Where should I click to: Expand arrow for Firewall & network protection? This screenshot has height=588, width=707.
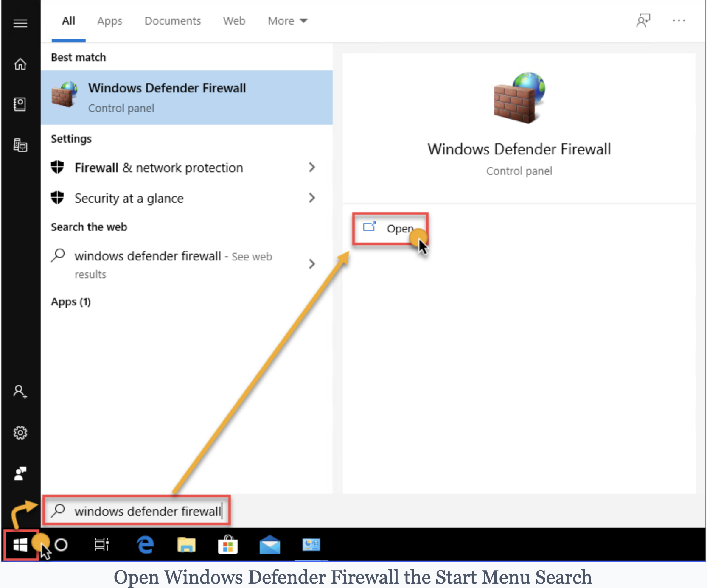(312, 167)
